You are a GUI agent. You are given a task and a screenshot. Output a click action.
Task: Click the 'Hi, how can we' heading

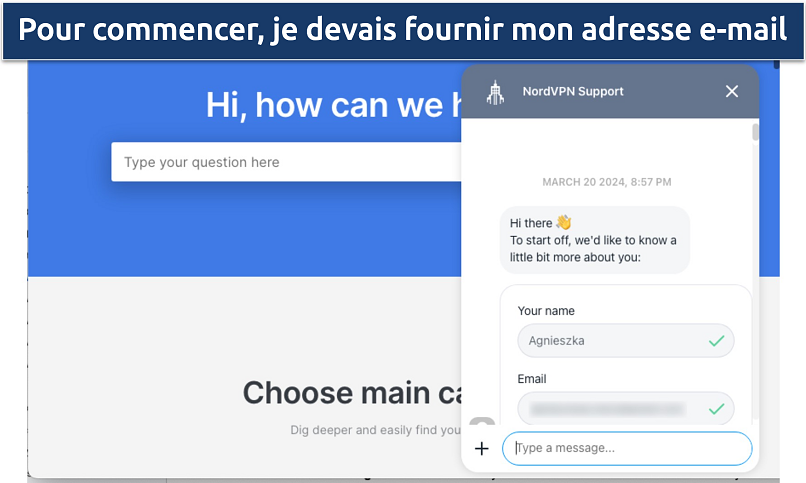tap(332, 105)
